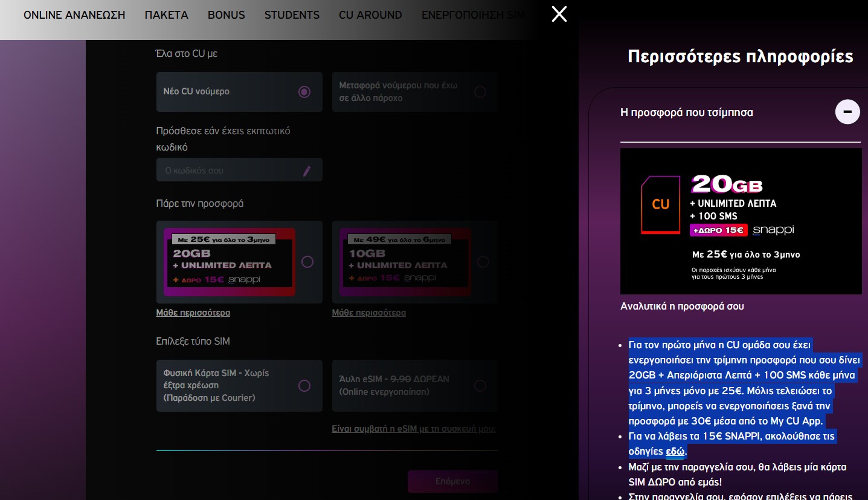Open the ONLINE ΑΝΑΝΕΩΣΗ menu item
This screenshot has width=868, height=500.
pos(74,15)
